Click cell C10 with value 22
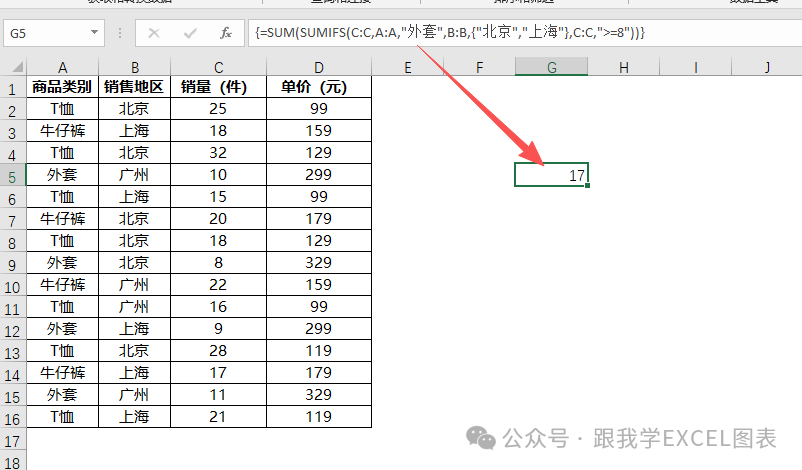 pos(218,285)
